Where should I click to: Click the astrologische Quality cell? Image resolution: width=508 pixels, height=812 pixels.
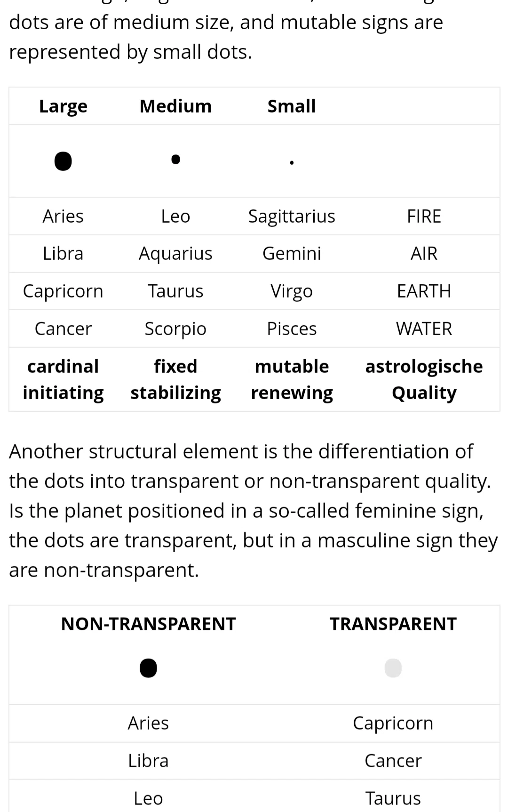coord(424,379)
